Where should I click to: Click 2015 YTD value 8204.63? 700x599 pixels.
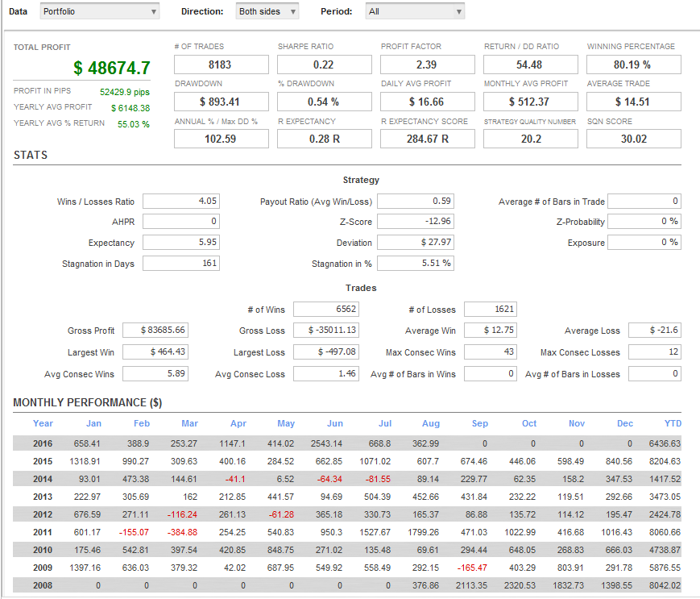[665, 461]
